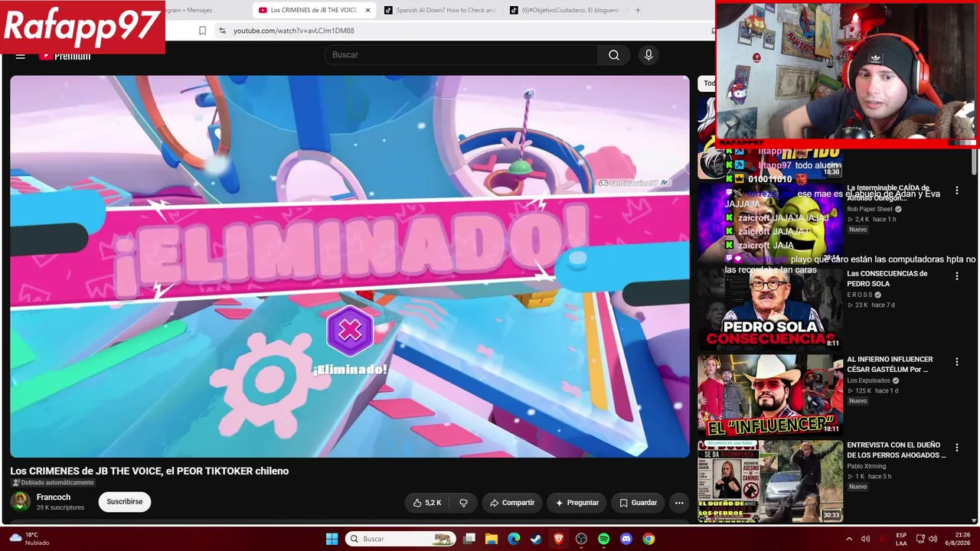
Task: Open Spotify from the taskbar
Action: 603,539
